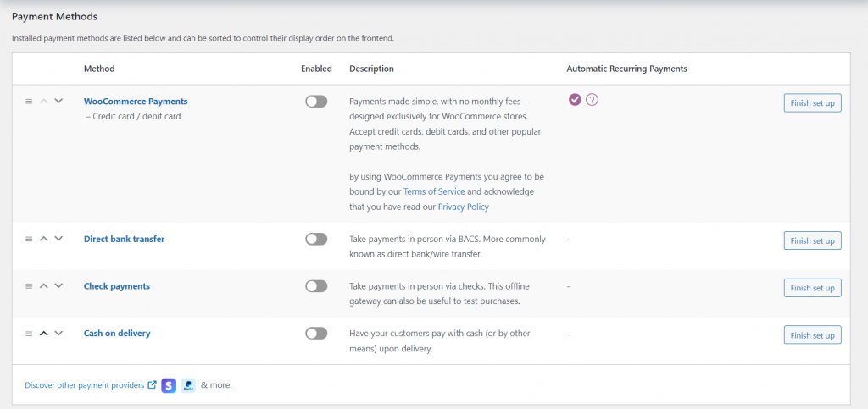This screenshot has width=868, height=409.
Task: Open the WooCommerce Payments method link
Action: [x=136, y=102]
